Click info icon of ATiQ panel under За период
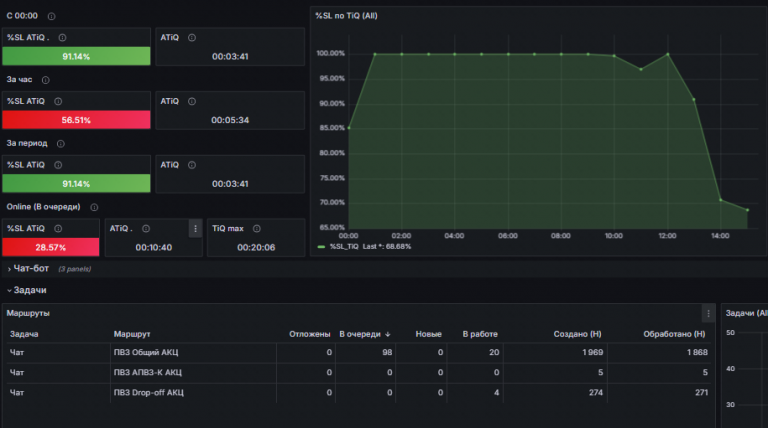The width and height of the screenshot is (768, 428). pyautogui.click(x=192, y=165)
